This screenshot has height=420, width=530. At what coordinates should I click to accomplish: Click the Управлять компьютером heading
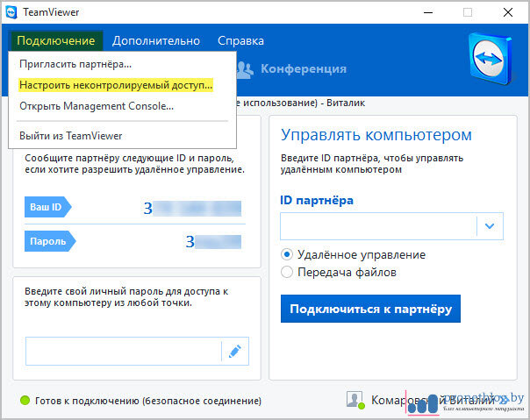coord(376,135)
